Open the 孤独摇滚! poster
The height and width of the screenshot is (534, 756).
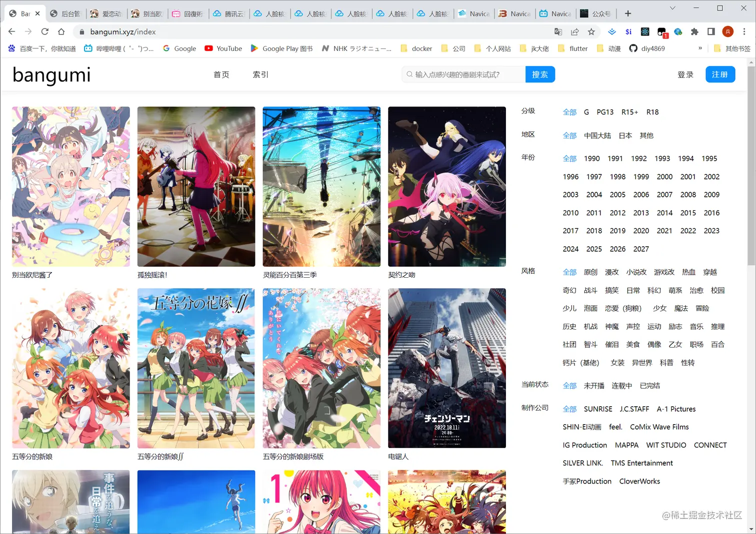tap(196, 186)
